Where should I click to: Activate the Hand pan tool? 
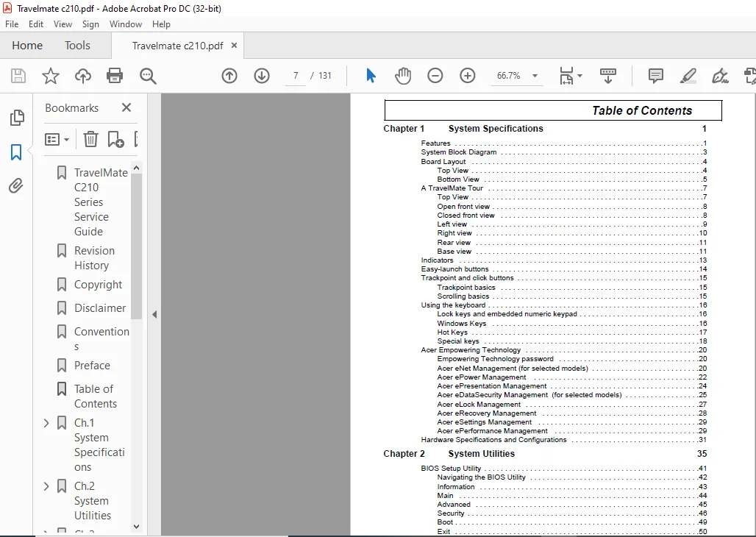[403, 76]
